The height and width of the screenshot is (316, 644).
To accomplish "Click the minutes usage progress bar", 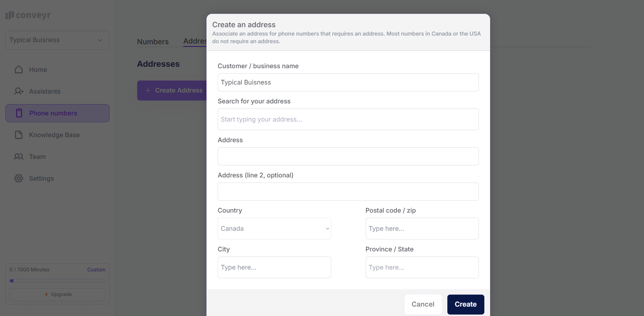I will coord(57,281).
